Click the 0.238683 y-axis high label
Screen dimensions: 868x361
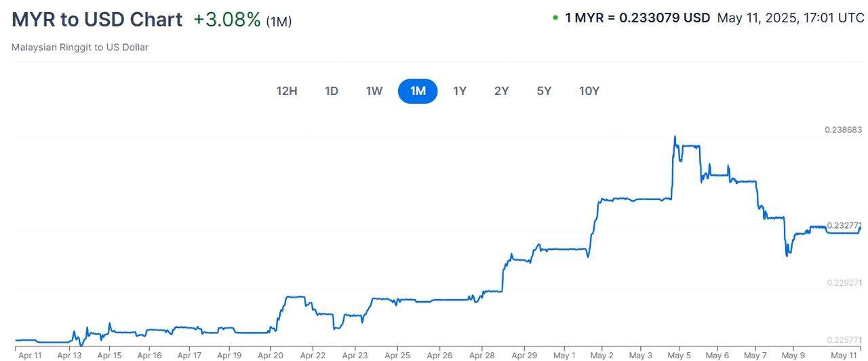(843, 130)
